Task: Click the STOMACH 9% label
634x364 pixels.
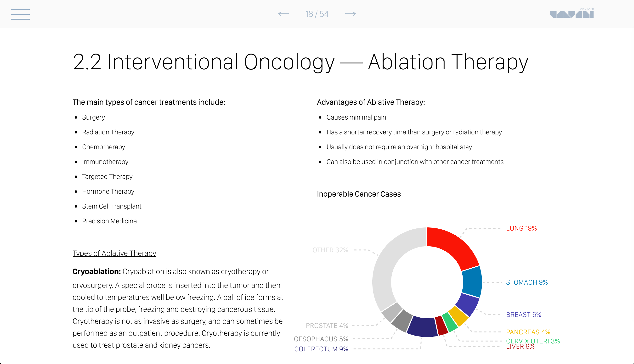Action: (527, 282)
